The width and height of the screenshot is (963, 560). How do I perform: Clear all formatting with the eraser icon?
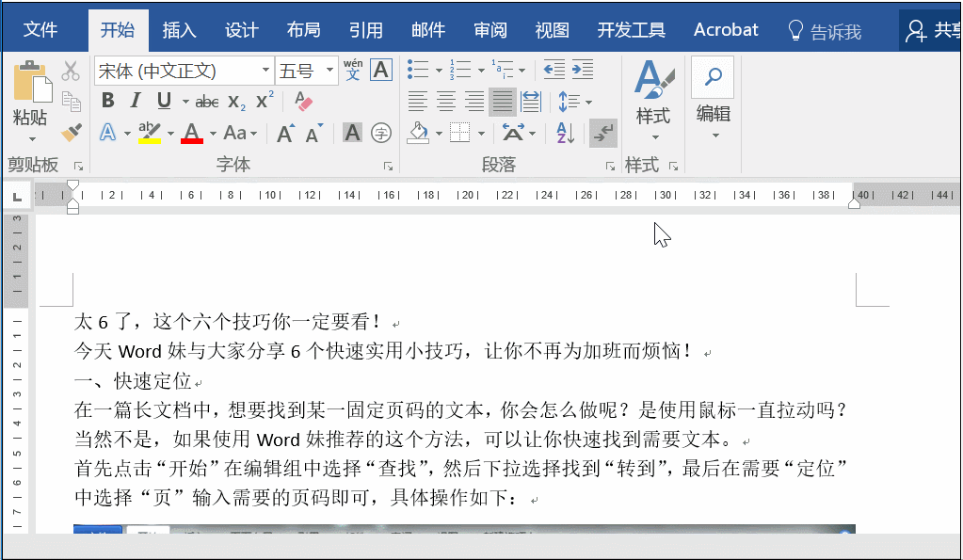[x=301, y=102]
